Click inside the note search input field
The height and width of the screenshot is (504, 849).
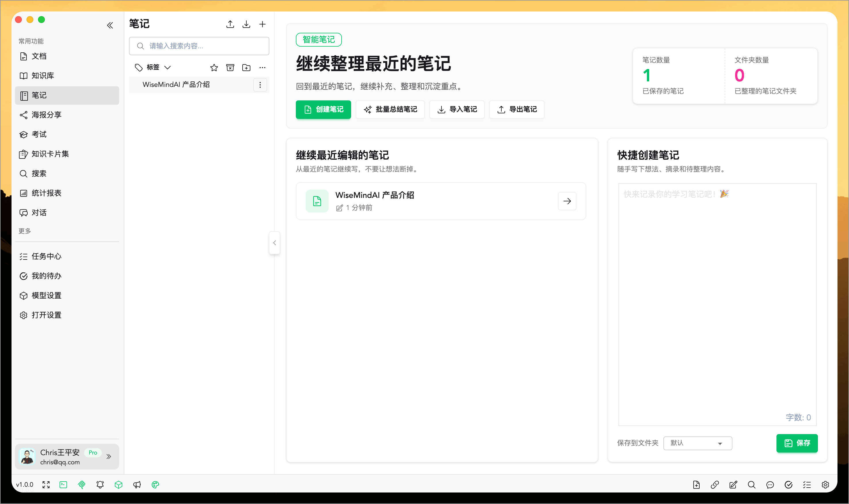(199, 46)
